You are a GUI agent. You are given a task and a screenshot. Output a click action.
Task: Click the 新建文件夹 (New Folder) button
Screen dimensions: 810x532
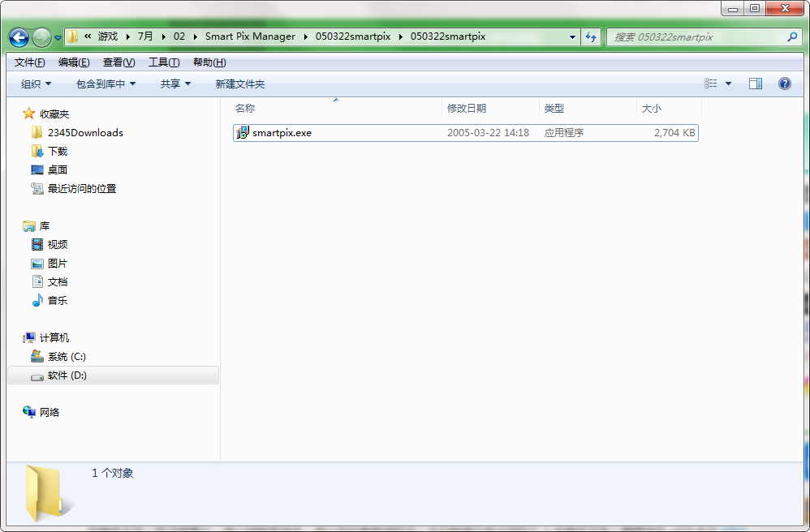click(239, 83)
